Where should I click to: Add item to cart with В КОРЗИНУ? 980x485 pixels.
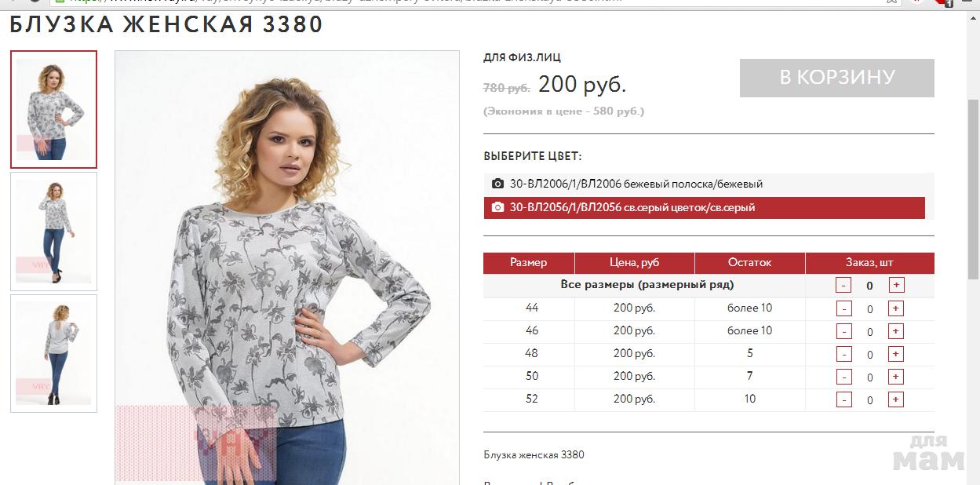tap(836, 78)
